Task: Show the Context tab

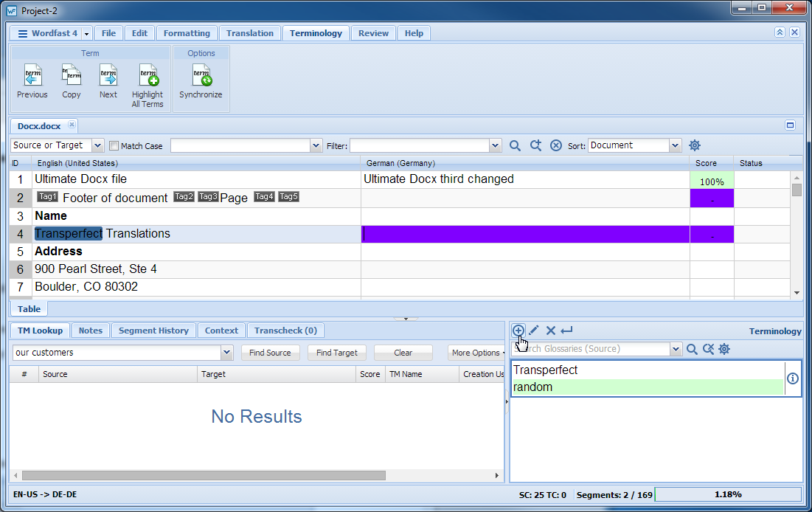Action: tap(222, 331)
